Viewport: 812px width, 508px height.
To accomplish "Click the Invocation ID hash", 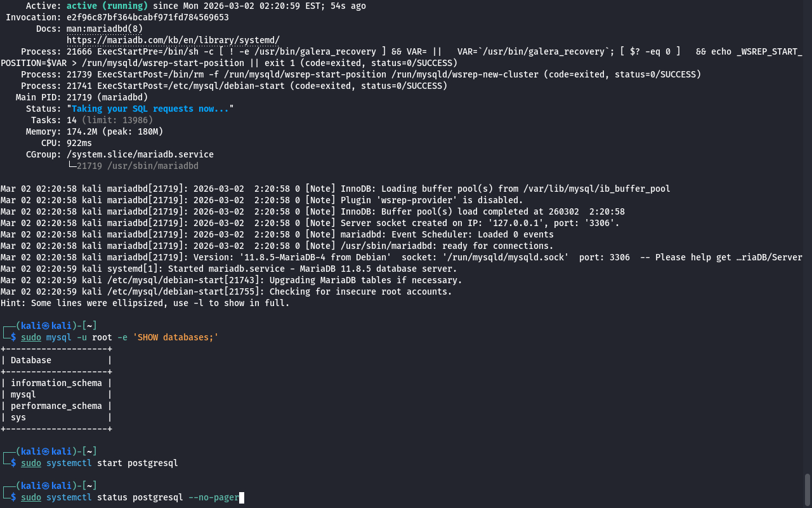I will pos(147,17).
